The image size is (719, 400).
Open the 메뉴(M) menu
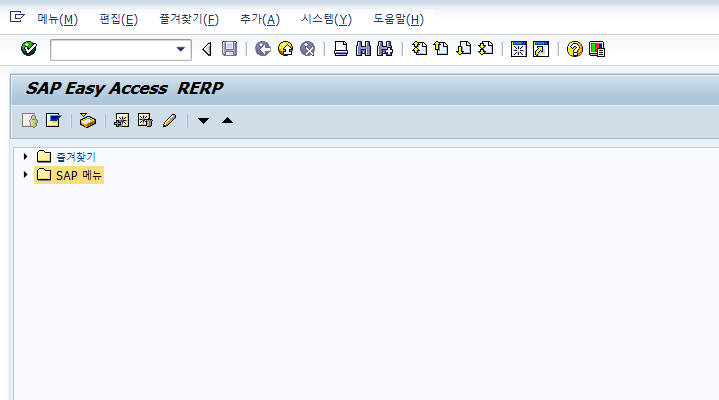click(x=58, y=19)
